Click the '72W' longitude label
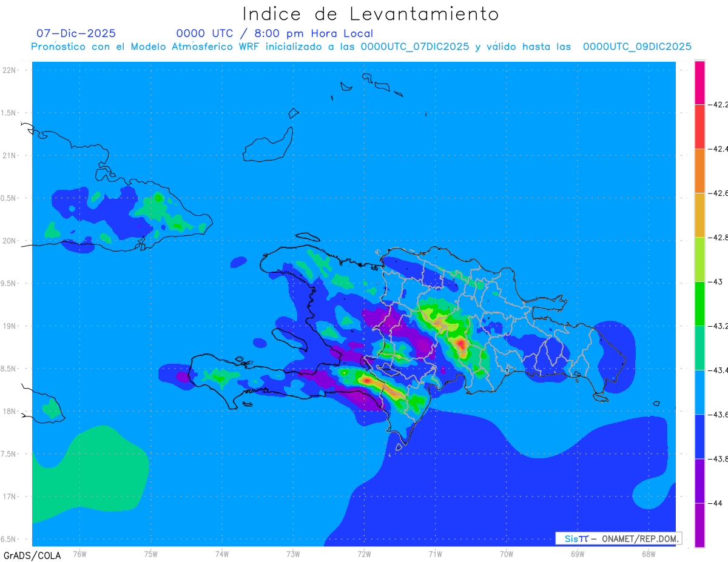This screenshot has width=728, height=562. click(364, 553)
